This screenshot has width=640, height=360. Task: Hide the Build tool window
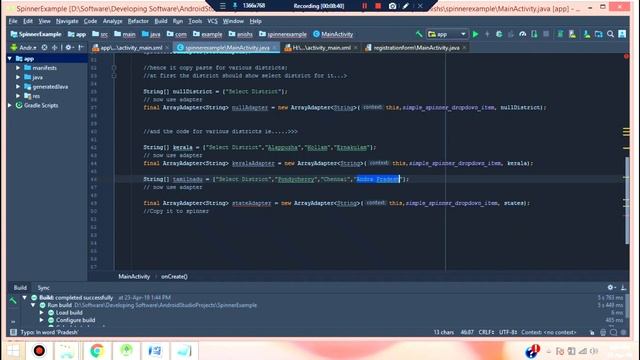point(623,288)
